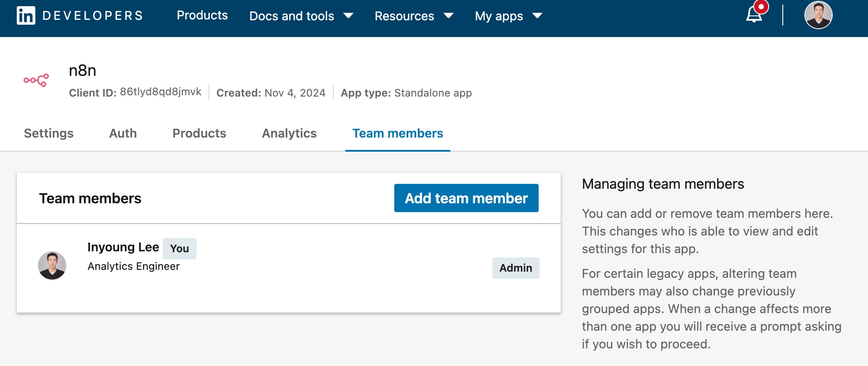
Task: Click the DEVELOPERS header text
Action: pyautogui.click(x=93, y=16)
